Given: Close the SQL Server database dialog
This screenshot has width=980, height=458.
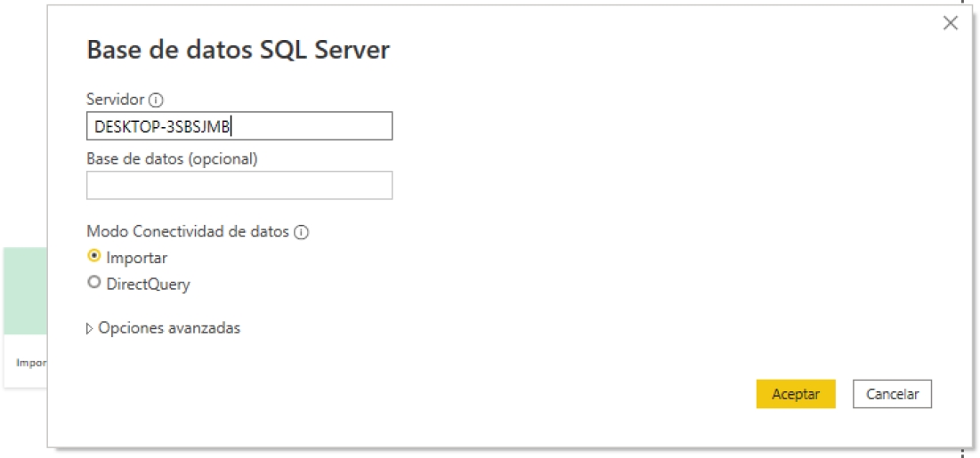Looking at the screenshot, I should click(x=951, y=24).
